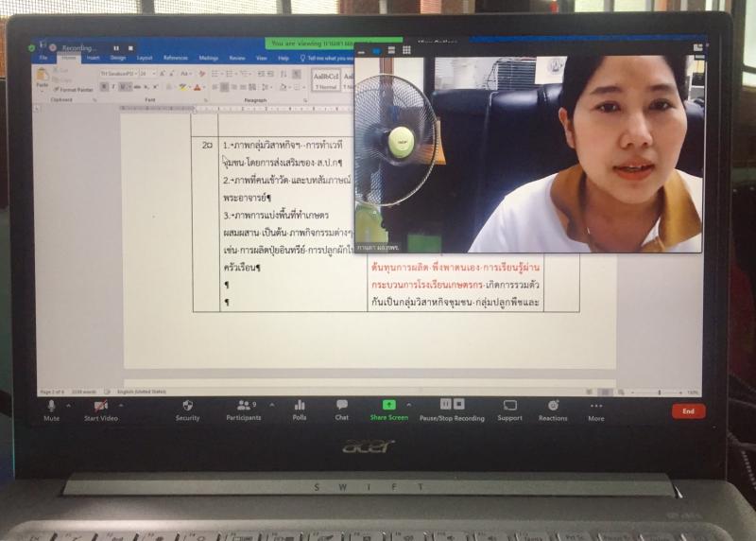Open the Help tab
Screen dimensions: 756x541
283,58
